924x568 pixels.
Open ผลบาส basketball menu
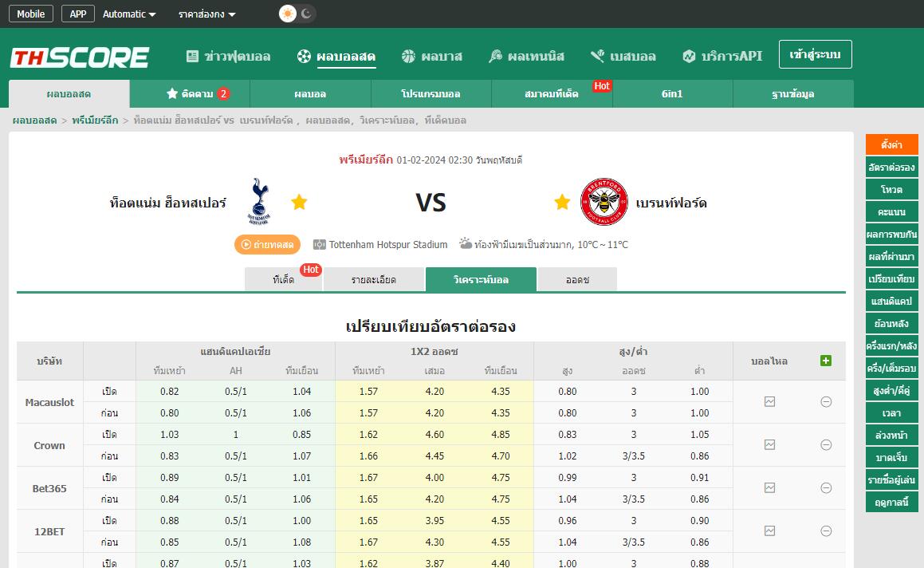pos(432,56)
